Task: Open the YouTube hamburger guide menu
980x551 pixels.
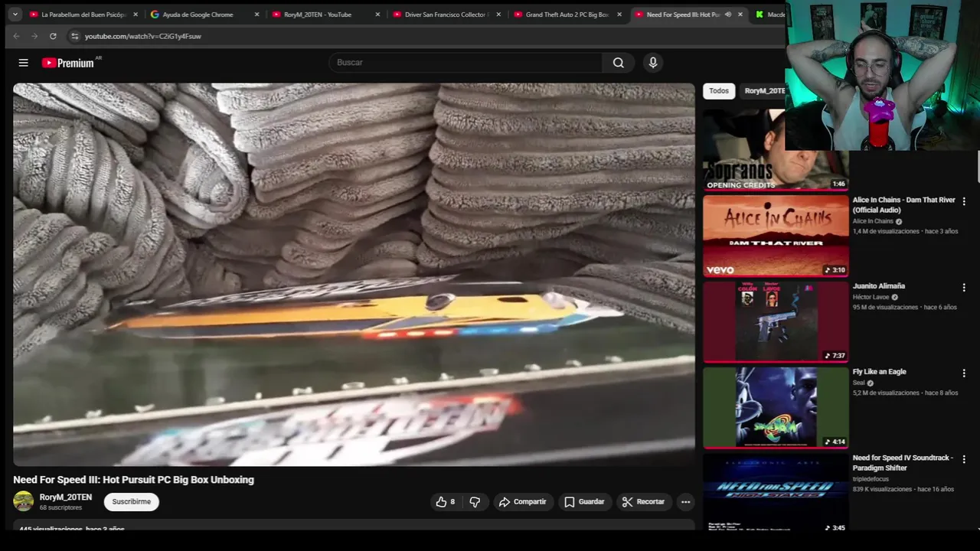Action: (24, 63)
